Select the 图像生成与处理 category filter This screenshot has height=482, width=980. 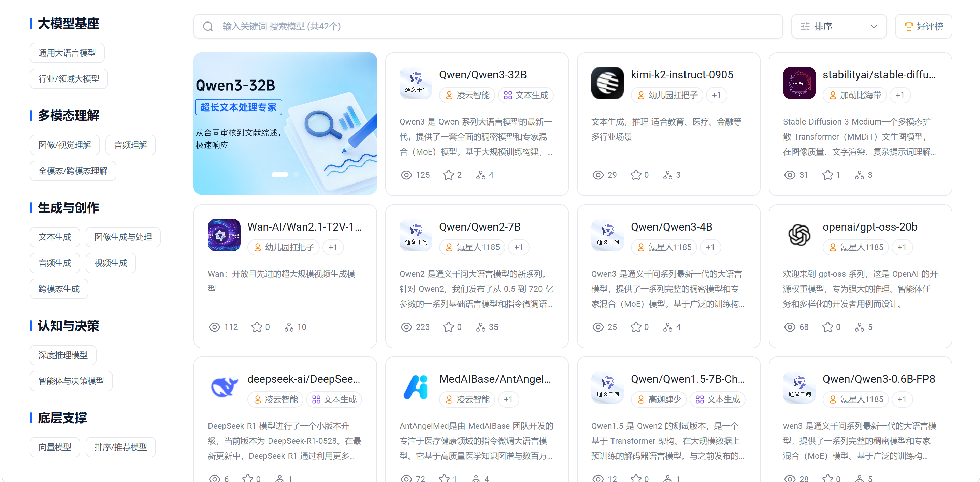pyautogui.click(x=123, y=237)
